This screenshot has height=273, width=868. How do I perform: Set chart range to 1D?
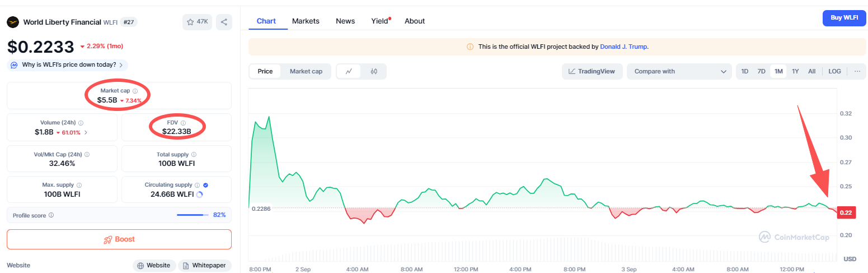745,71
